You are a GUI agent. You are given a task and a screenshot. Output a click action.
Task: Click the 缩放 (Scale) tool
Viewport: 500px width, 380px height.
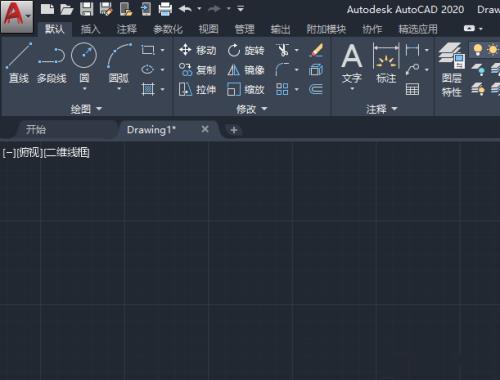click(x=246, y=89)
